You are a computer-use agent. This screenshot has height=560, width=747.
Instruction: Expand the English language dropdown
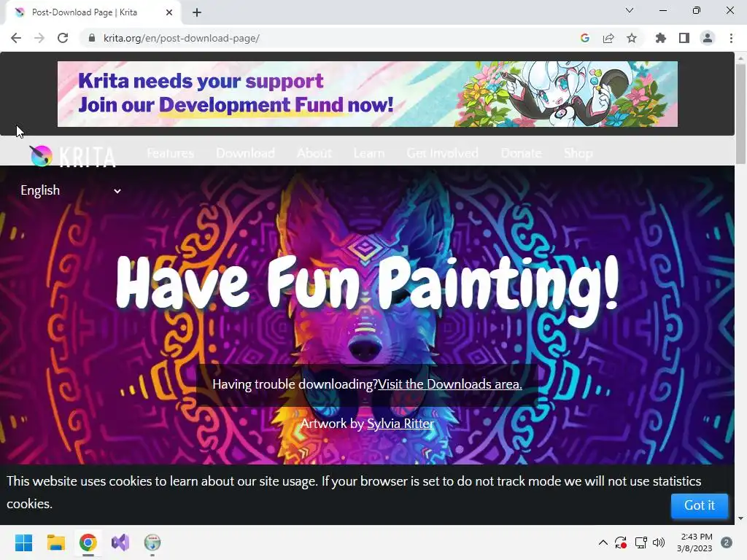click(x=71, y=190)
